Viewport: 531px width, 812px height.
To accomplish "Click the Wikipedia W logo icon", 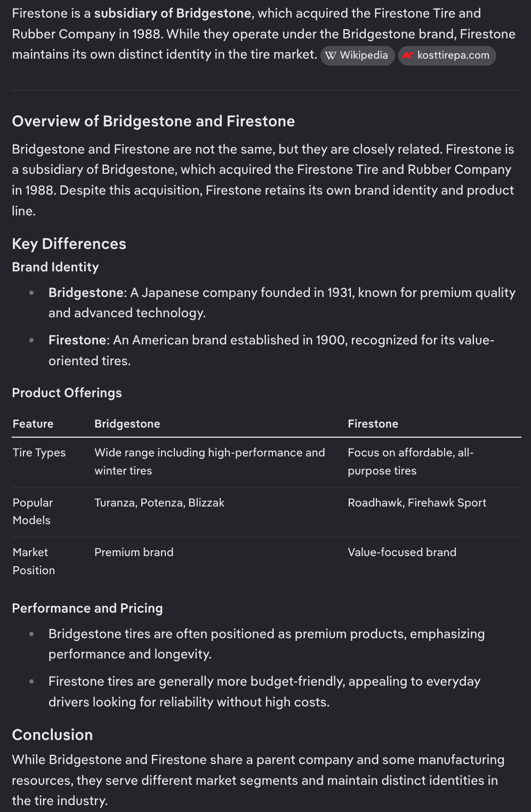I will coord(331,55).
